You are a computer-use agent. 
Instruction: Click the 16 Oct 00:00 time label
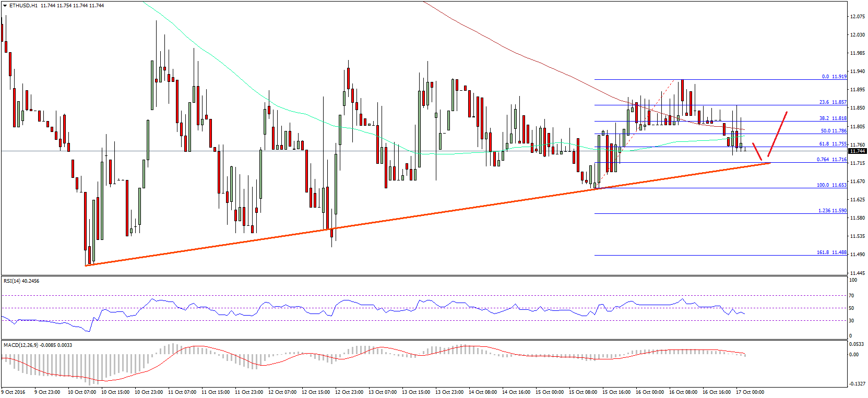coord(649,392)
